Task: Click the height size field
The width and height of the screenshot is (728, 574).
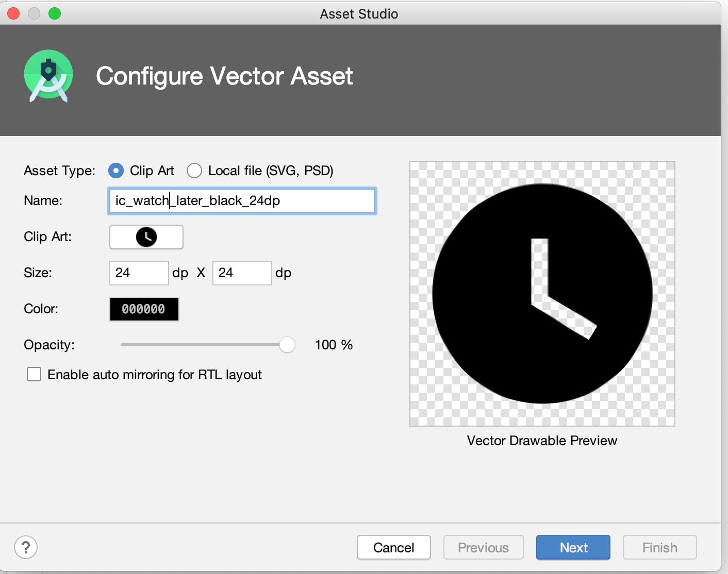Action: coord(242,273)
